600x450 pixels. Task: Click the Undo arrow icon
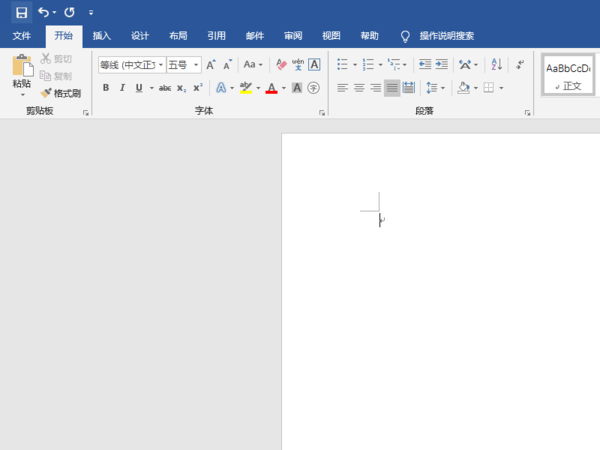(43, 12)
